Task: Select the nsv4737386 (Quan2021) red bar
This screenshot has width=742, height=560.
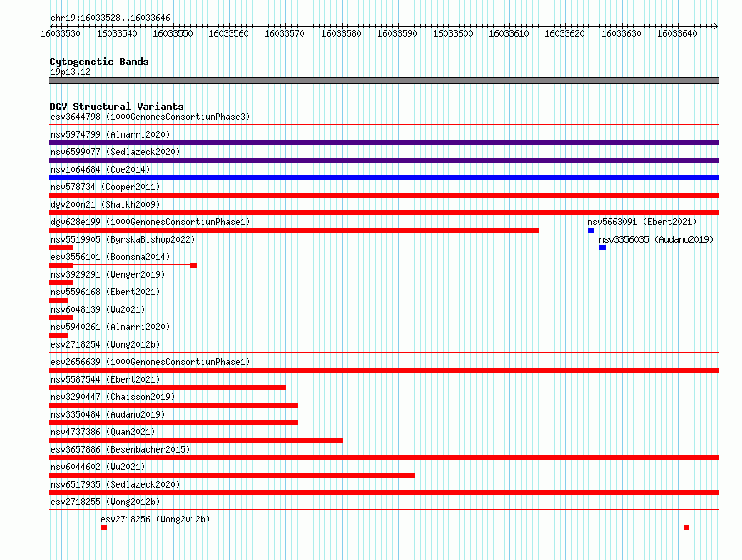Action: 196,440
